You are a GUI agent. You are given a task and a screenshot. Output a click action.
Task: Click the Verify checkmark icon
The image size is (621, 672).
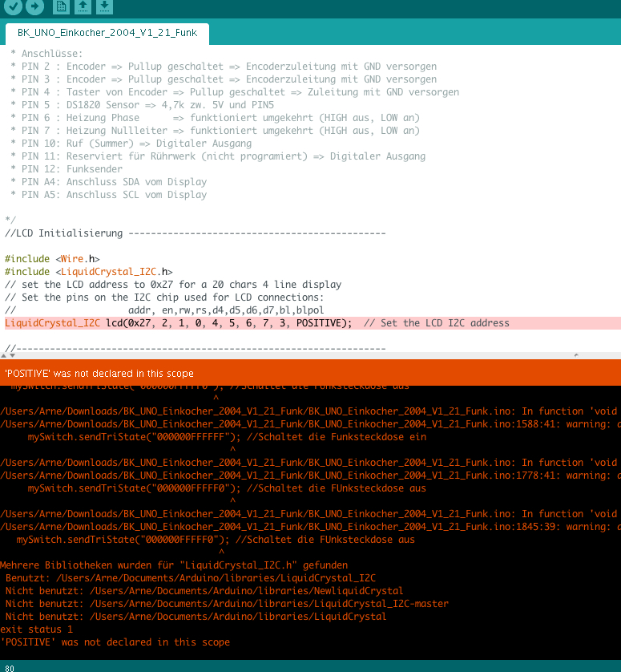coord(13,6)
